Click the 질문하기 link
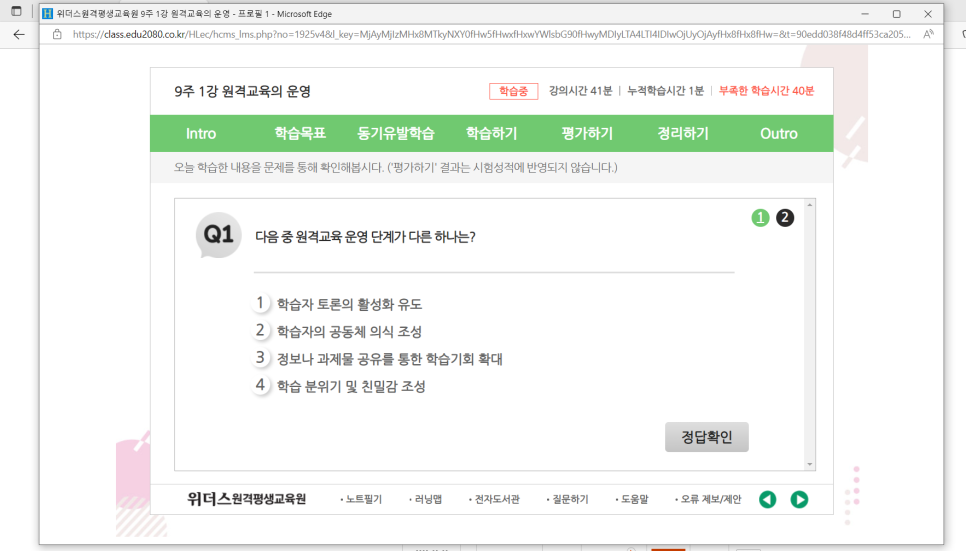966x551 pixels. tap(567, 499)
